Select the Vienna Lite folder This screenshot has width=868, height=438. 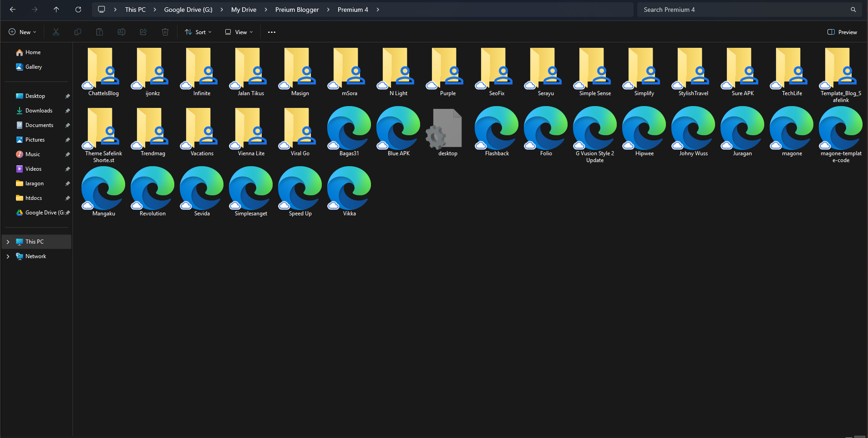click(251, 132)
